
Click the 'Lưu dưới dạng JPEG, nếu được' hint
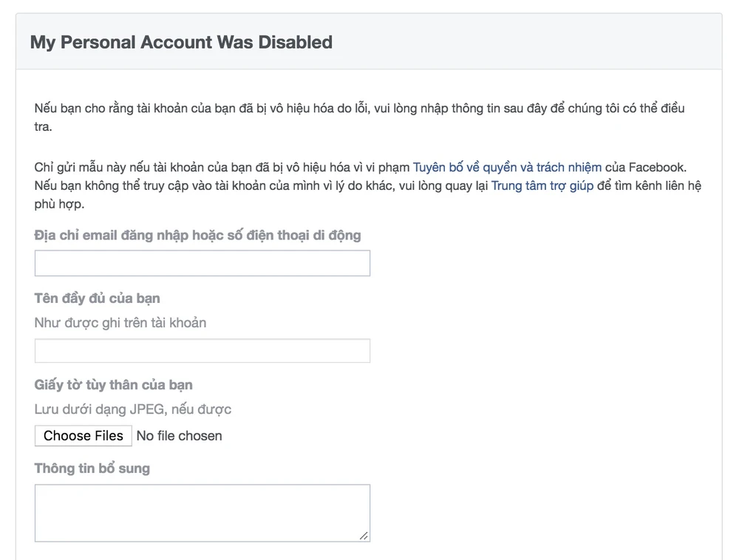click(133, 409)
